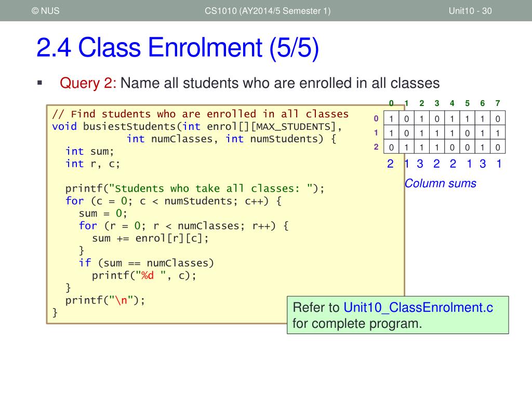Select the 'printf("%d ", c);' line

[x=144, y=275]
